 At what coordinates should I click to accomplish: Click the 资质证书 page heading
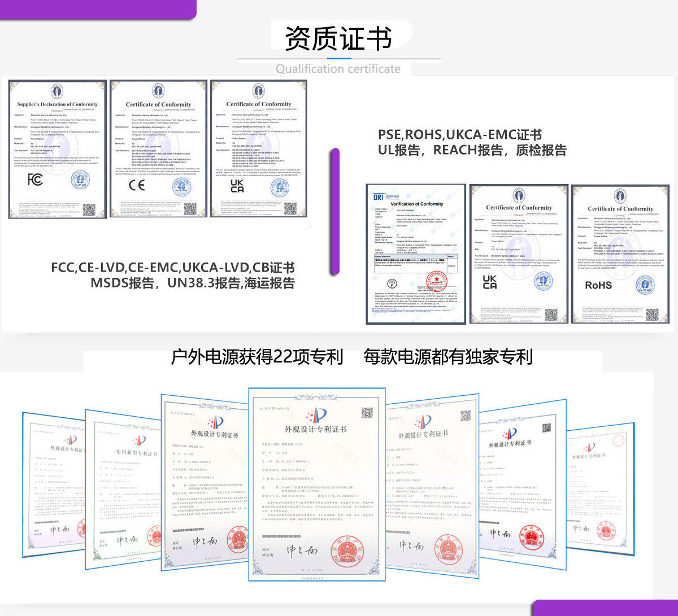338,38
